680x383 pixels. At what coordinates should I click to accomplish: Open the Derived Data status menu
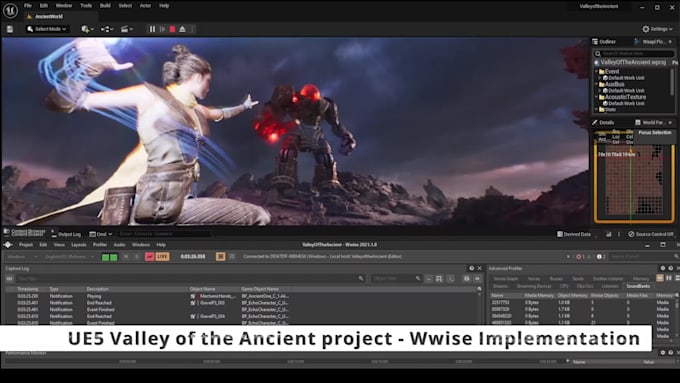click(x=574, y=234)
